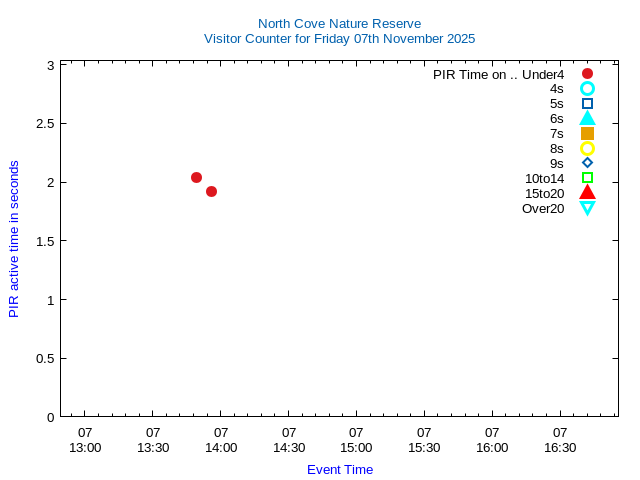
Task: Click the blue square 5s legend marker
Action: point(587,104)
